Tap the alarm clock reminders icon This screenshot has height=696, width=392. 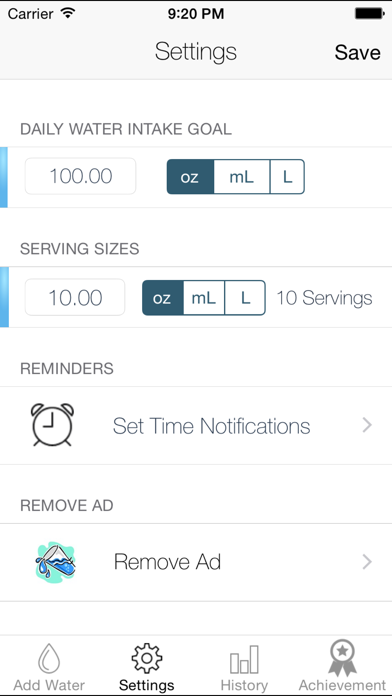click(x=52, y=425)
